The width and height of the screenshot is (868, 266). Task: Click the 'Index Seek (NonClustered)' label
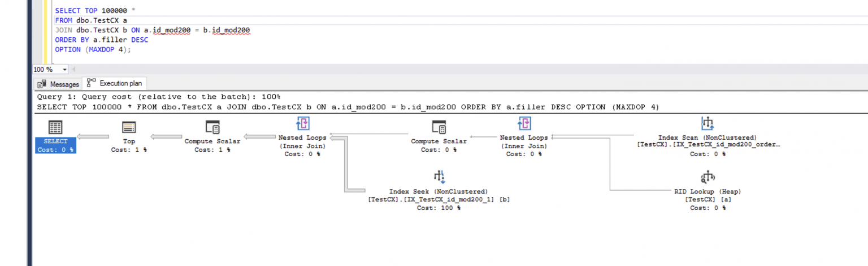tap(439, 192)
